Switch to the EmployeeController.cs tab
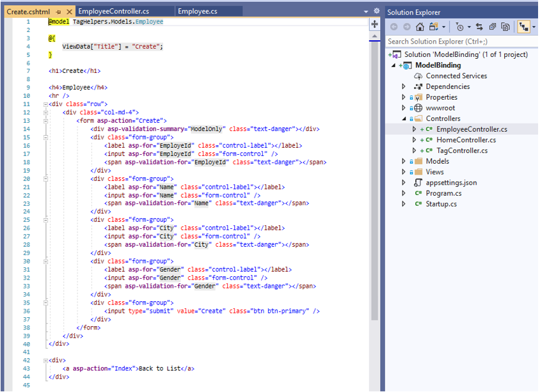 point(114,12)
